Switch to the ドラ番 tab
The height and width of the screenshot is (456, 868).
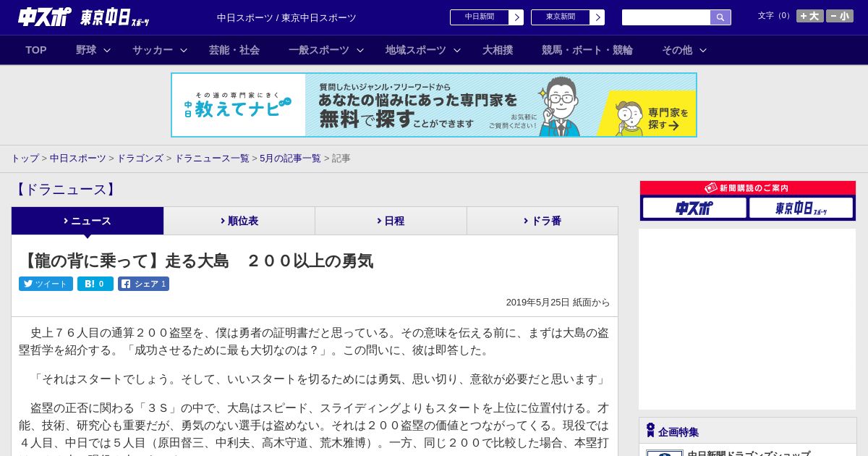[542, 221]
